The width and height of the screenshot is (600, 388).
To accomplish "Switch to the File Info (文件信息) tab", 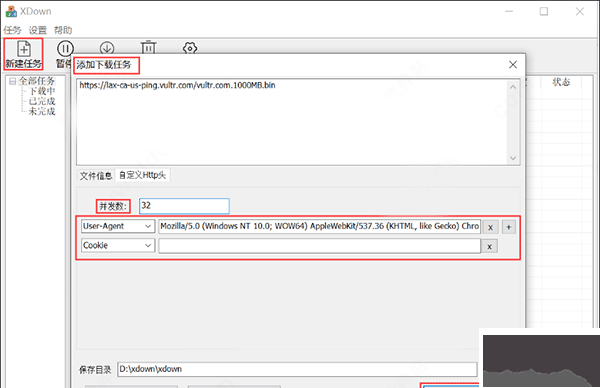I will [96, 176].
